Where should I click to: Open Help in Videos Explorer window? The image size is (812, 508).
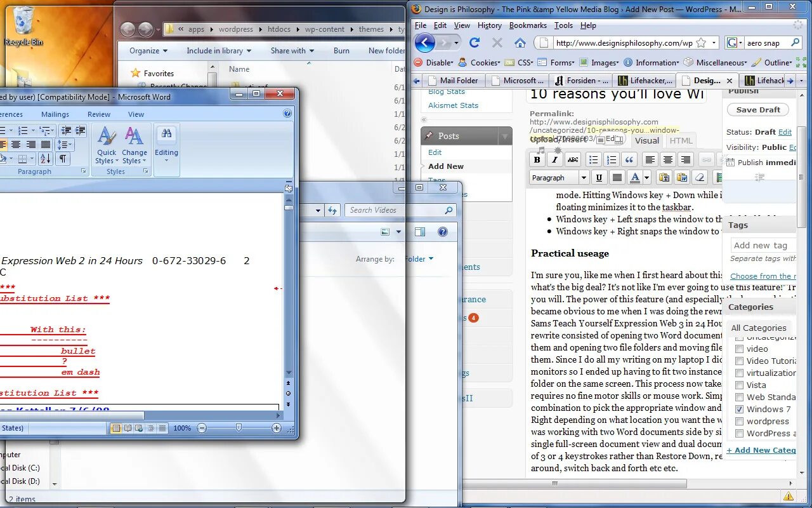coord(443,232)
